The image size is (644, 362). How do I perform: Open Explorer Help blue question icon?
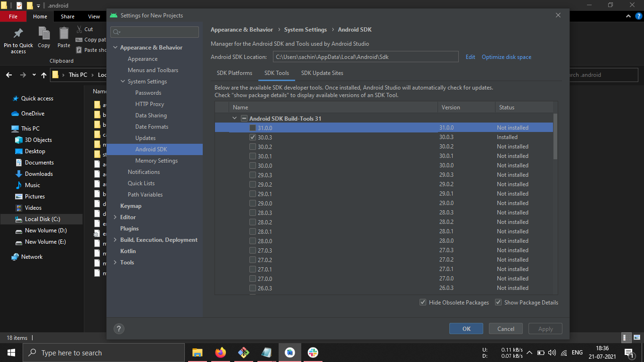click(639, 16)
